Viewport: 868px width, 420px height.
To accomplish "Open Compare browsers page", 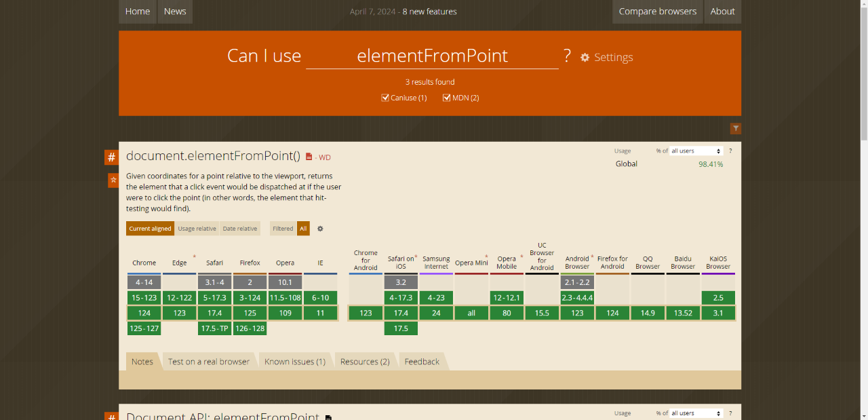I will pyautogui.click(x=657, y=12).
